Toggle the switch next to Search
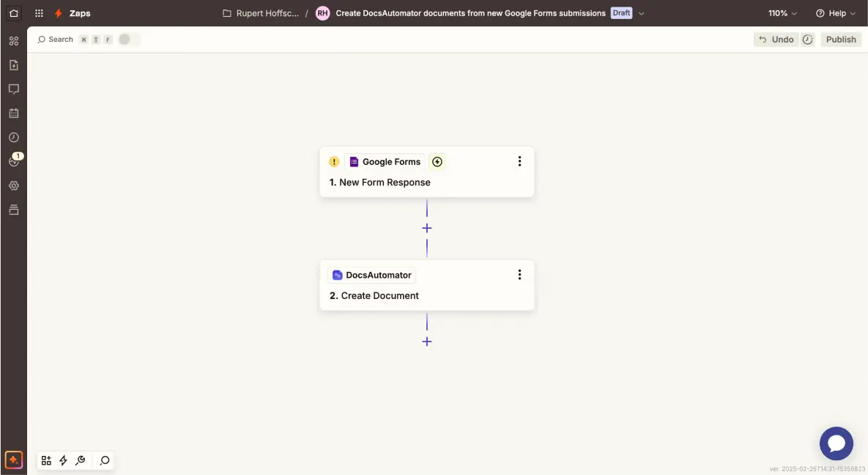 pyautogui.click(x=129, y=40)
